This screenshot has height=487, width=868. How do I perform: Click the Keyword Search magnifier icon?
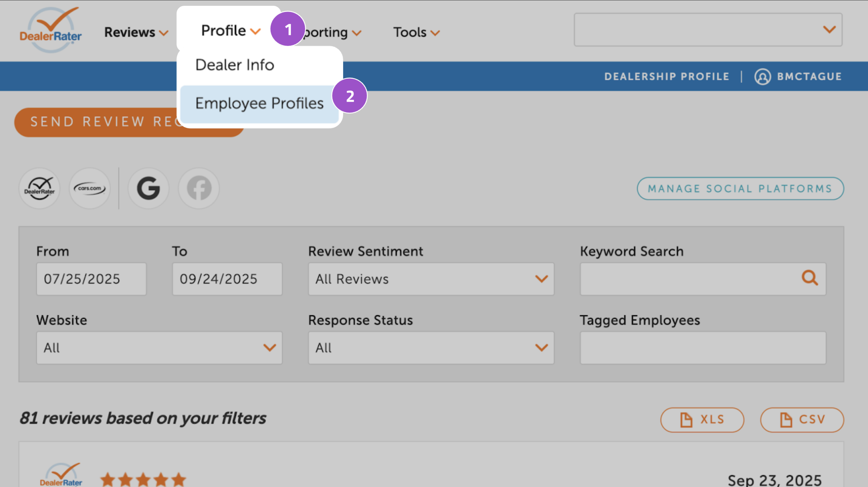pos(810,278)
